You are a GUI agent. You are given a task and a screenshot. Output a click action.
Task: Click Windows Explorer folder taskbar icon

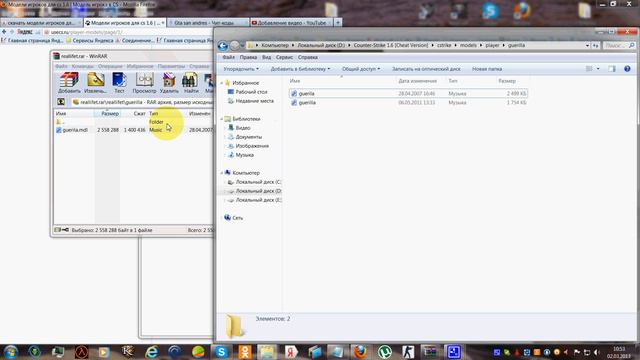point(267,352)
